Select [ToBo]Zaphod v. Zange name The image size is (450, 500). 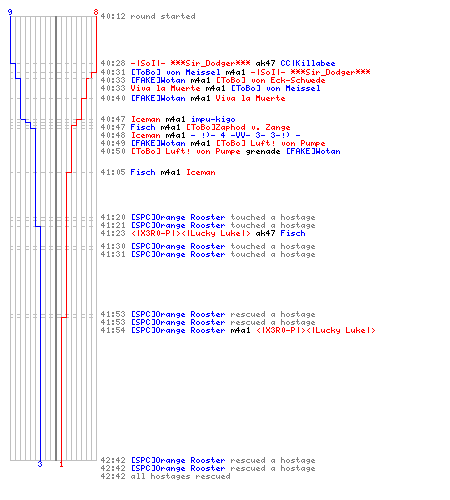tap(238, 127)
